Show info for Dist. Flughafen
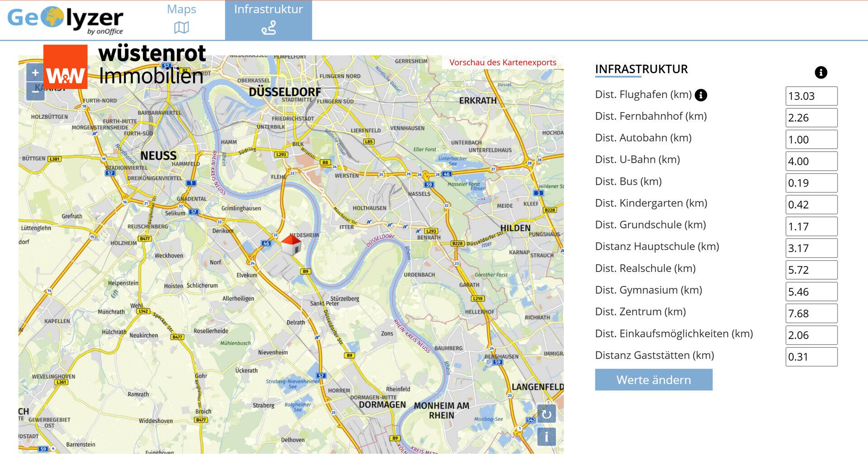 tap(701, 95)
